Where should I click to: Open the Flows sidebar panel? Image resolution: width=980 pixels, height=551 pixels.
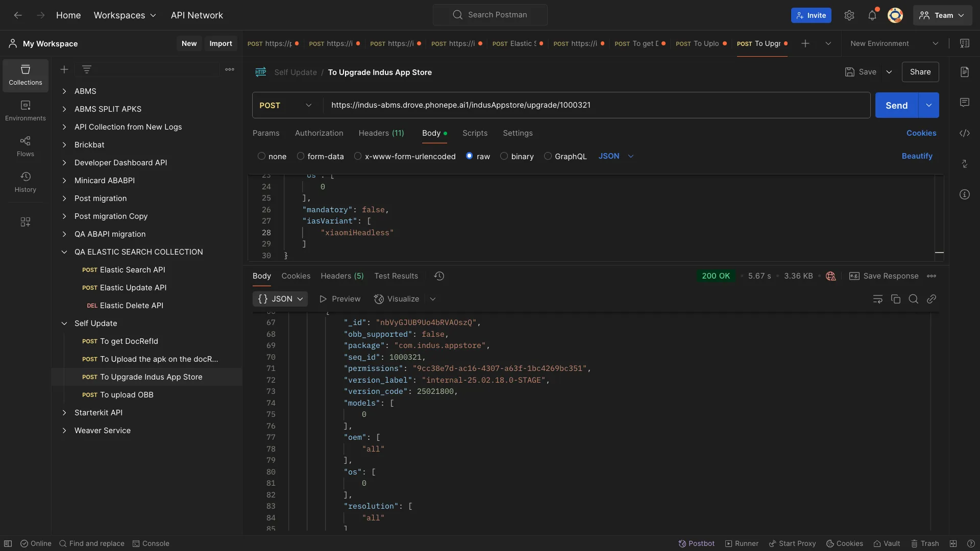(26, 146)
